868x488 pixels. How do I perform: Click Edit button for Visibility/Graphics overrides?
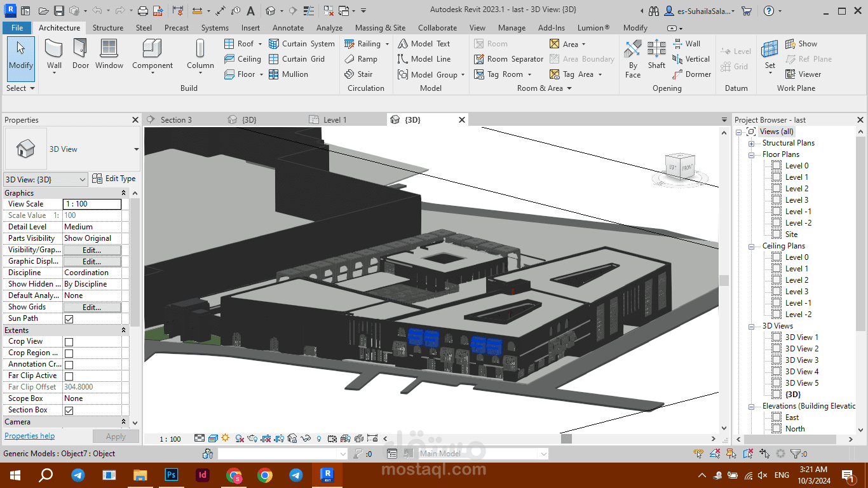tap(92, 250)
